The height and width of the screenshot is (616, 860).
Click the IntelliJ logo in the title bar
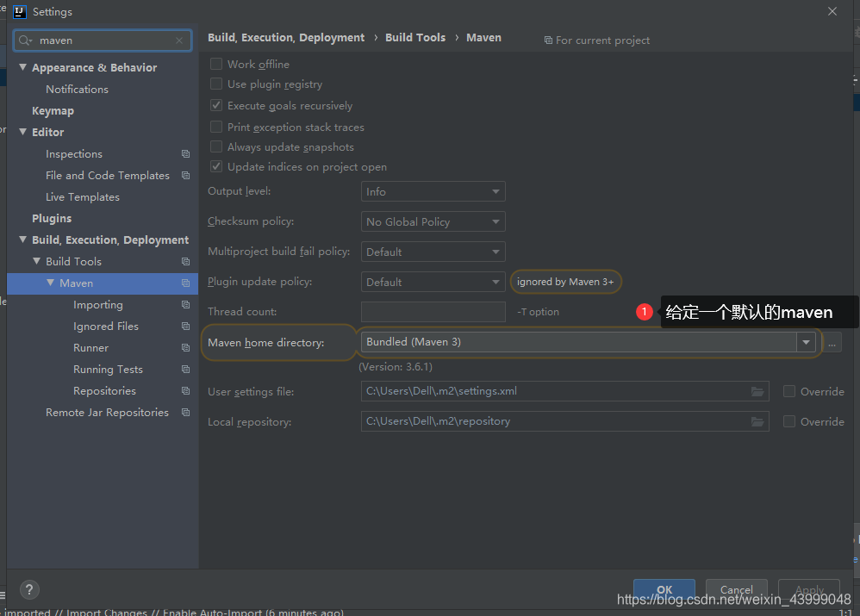(20, 11)
